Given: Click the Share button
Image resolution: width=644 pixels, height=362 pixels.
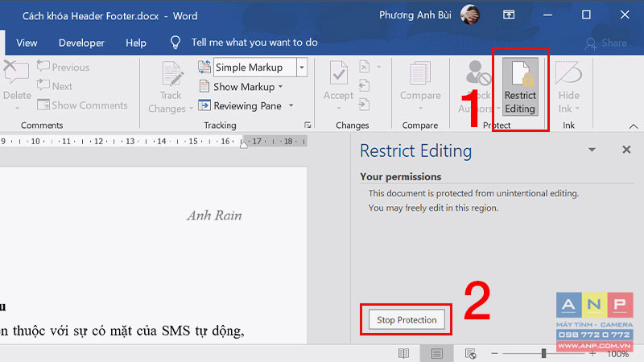Looking at the screenshot, I should (607, 43).
